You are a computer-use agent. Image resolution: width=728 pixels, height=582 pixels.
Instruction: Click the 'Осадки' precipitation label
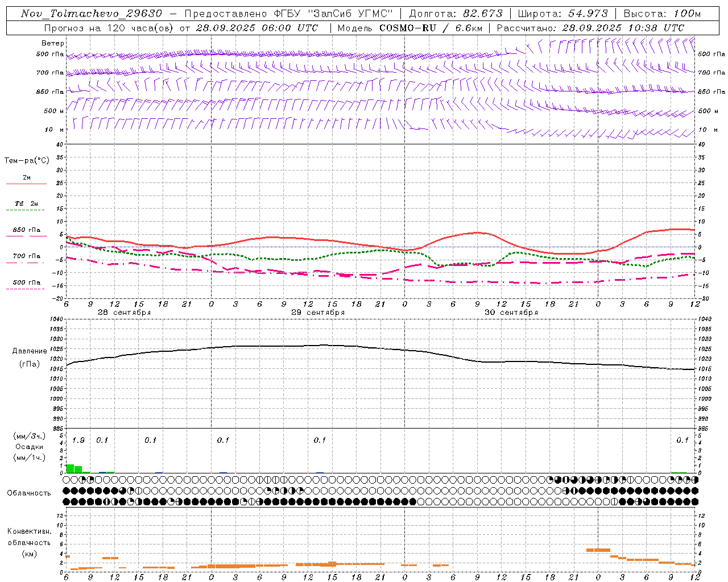click(29, 447)
